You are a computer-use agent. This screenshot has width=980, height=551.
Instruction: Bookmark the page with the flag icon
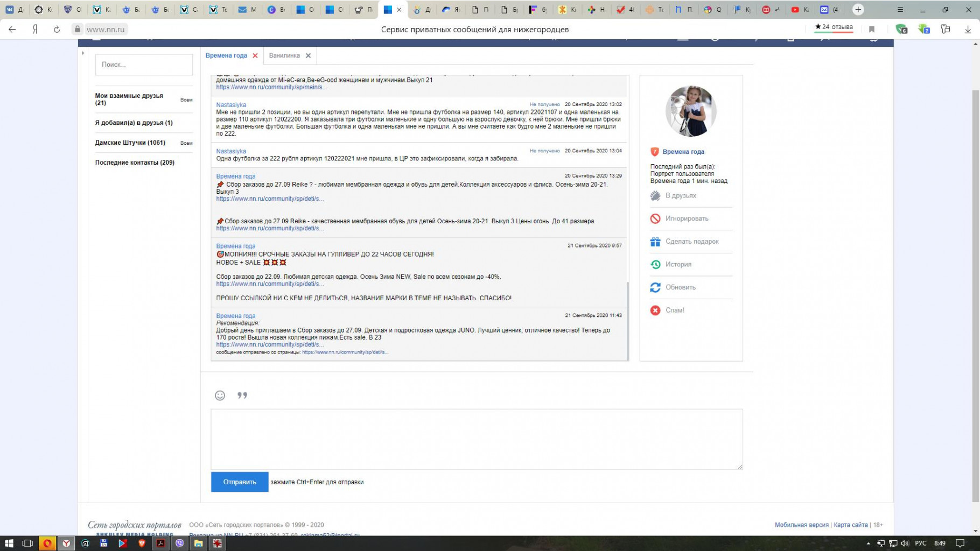pos(872,29)
